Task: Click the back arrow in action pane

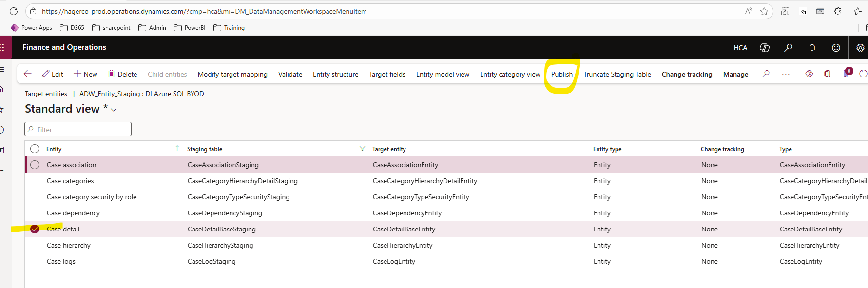Action: pyautogui.click(x=28, y=74)
